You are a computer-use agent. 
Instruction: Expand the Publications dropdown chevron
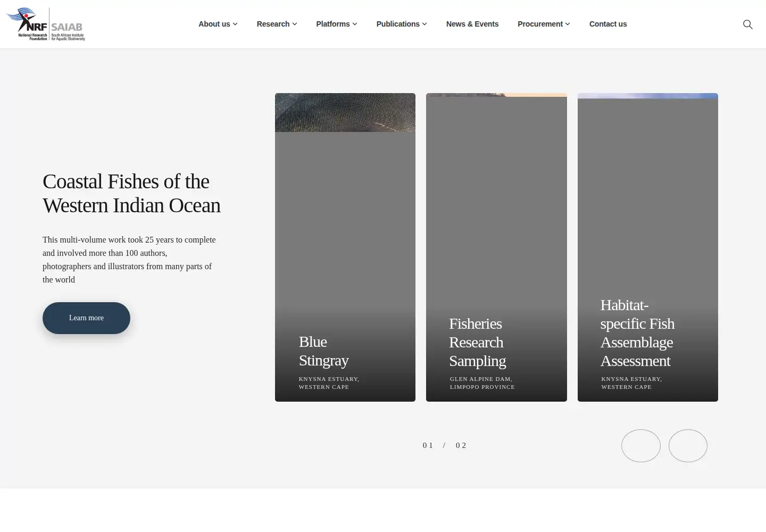point(424,24)
